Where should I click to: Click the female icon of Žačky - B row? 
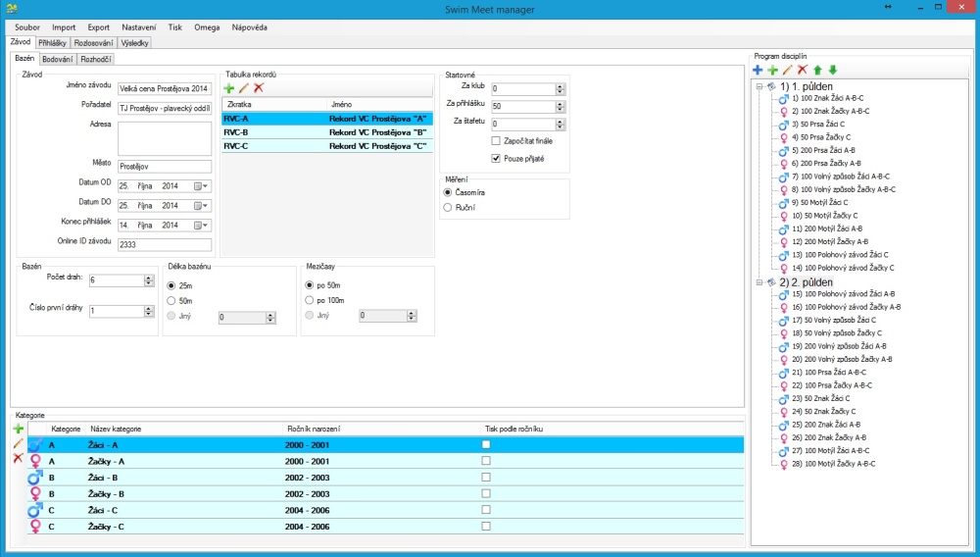point(35,494)
